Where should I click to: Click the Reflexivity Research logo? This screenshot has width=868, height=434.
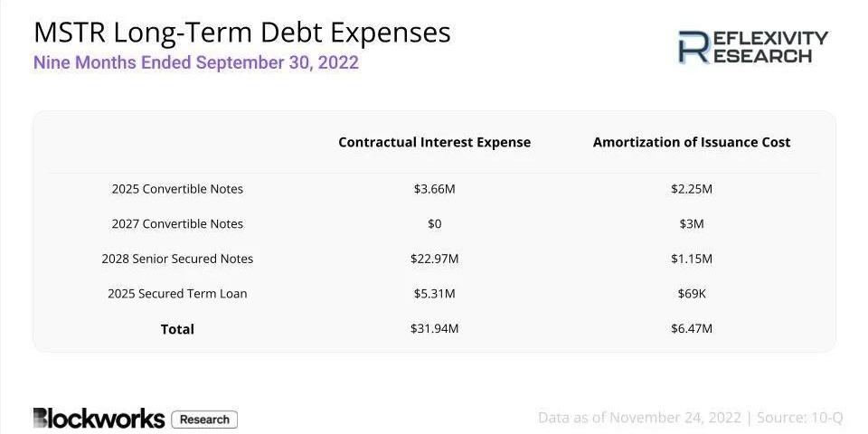[753, 46]
